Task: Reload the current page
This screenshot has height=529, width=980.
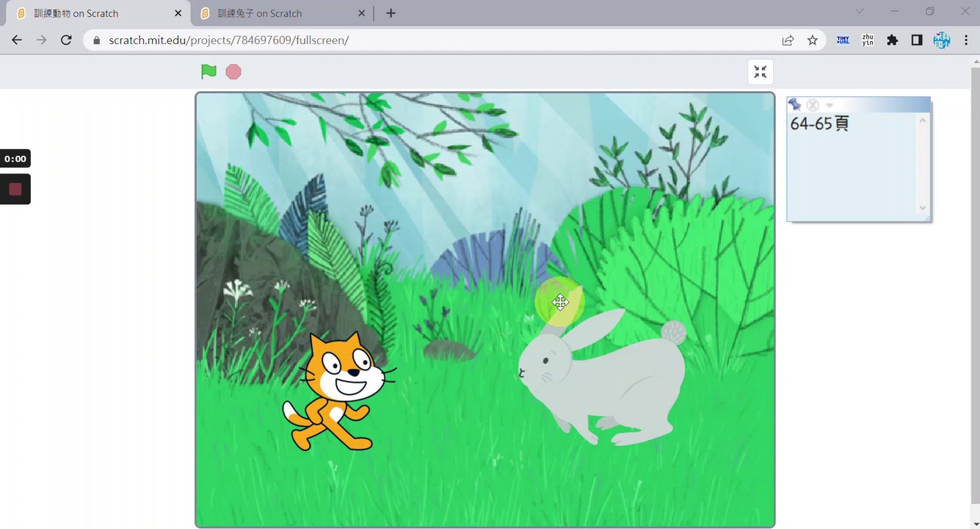Action: pos(66,40)
